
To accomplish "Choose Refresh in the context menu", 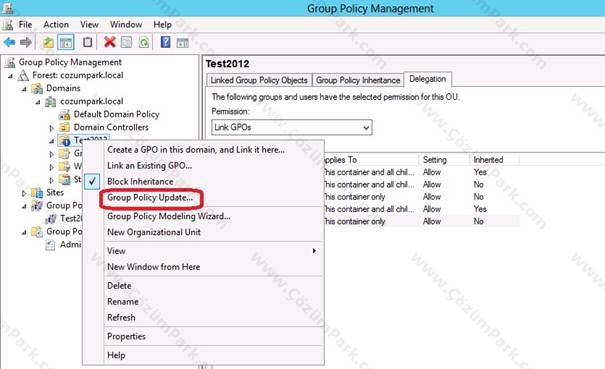I will point(121,317).
